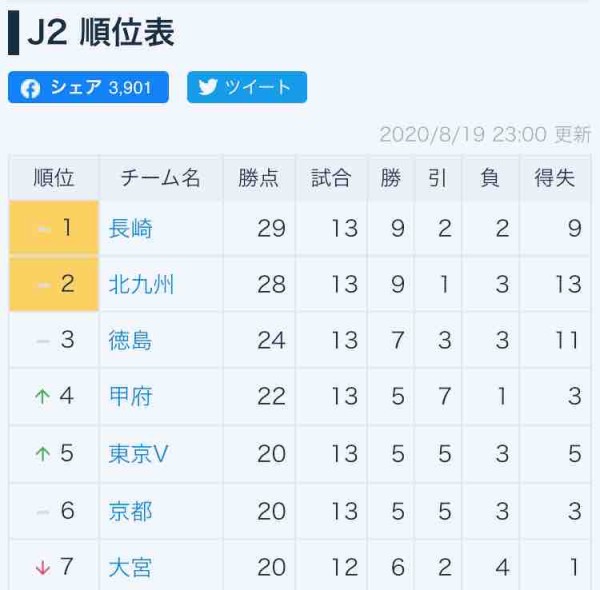Open the 京都 team link
The height and width of the screenshot is (590, 600).
point(130,511)
